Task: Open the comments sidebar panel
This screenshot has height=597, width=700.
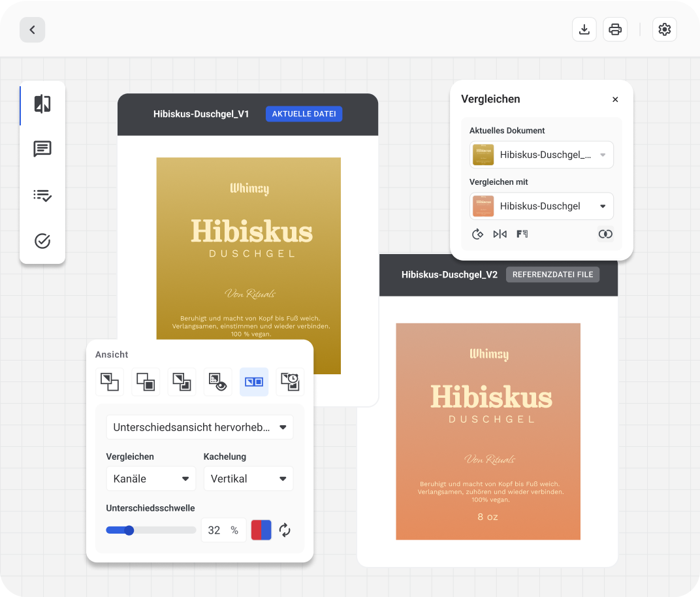Action: [42, 149]
